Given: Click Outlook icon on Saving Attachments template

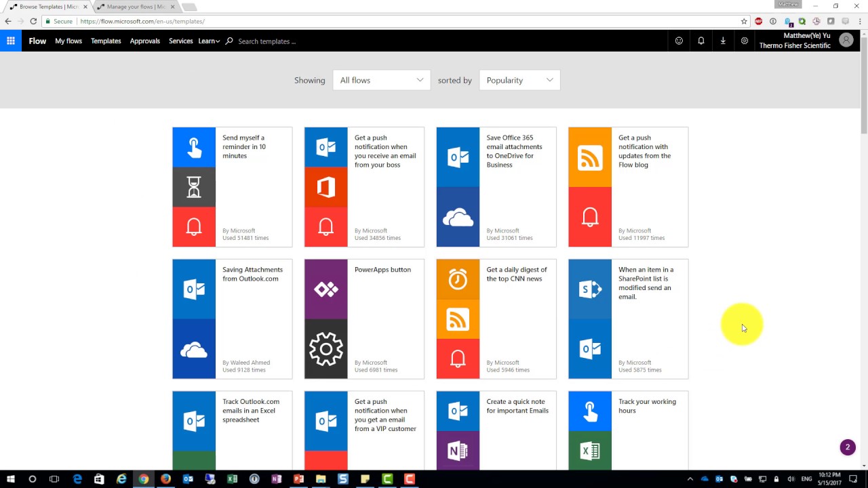Looking at the screenshot, I should point(194,289).
